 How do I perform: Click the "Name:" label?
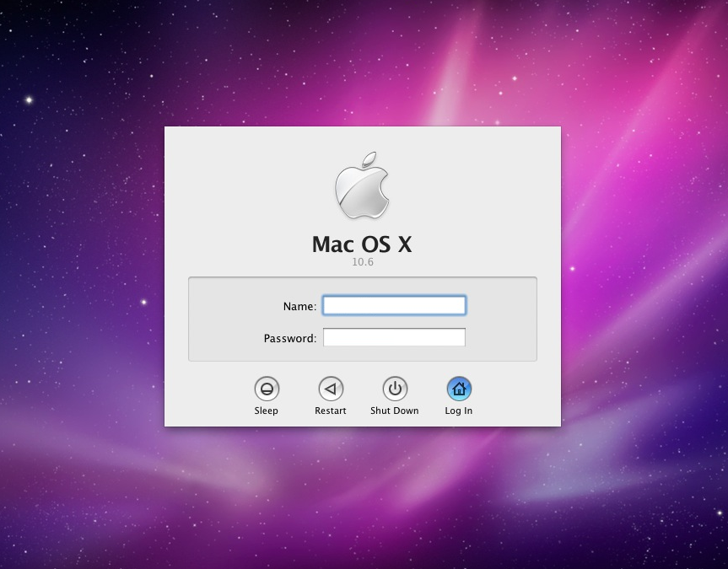click(299, 306)
